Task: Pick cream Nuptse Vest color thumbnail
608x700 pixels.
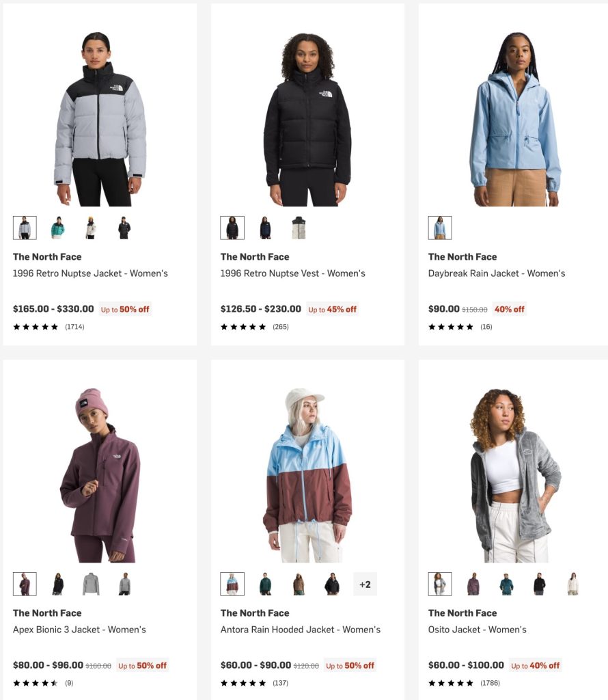Action: [299, 228]
